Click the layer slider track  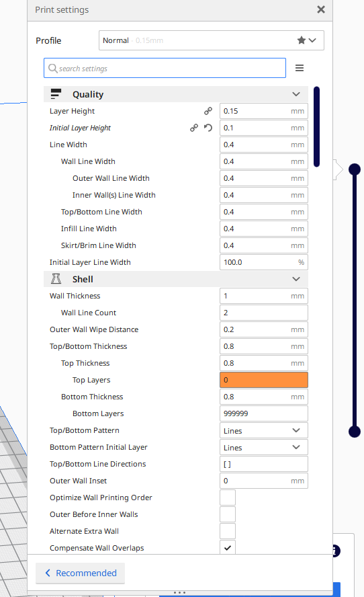point(355,301)
